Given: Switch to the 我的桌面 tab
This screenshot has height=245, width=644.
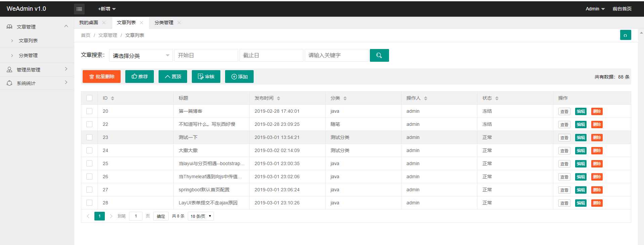Looking at the screenshot, I should [x=89, y=22].
